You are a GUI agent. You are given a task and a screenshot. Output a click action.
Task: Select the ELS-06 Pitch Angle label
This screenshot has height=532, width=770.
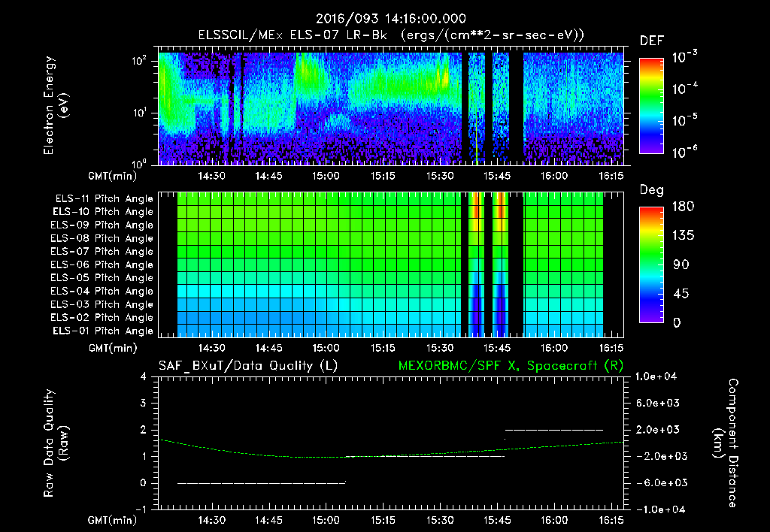(102, 264)
